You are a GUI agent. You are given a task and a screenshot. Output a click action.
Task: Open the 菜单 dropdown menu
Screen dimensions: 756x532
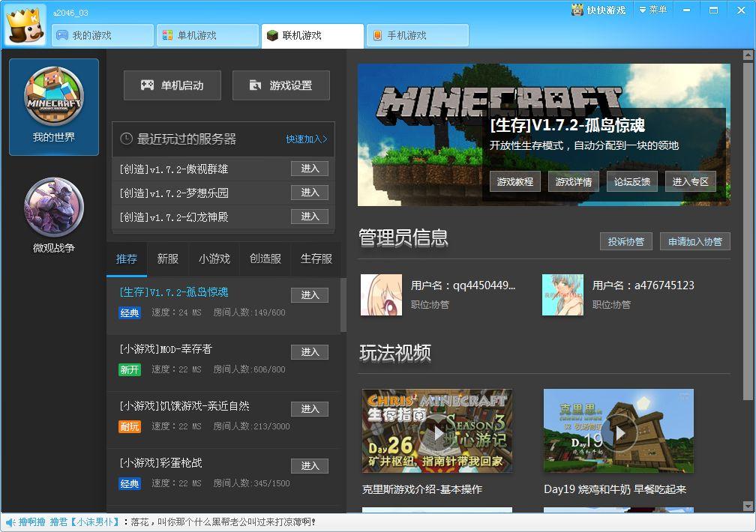tap(652, 10)
